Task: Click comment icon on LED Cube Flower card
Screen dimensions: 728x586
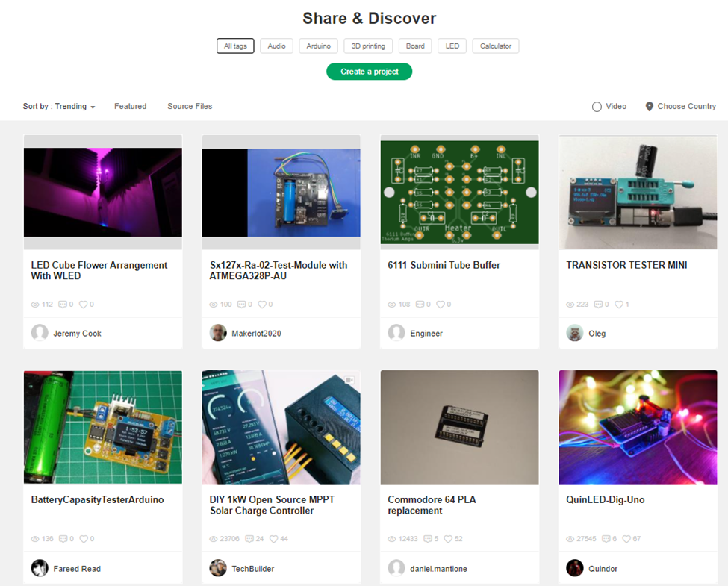Action: point(63,305)
